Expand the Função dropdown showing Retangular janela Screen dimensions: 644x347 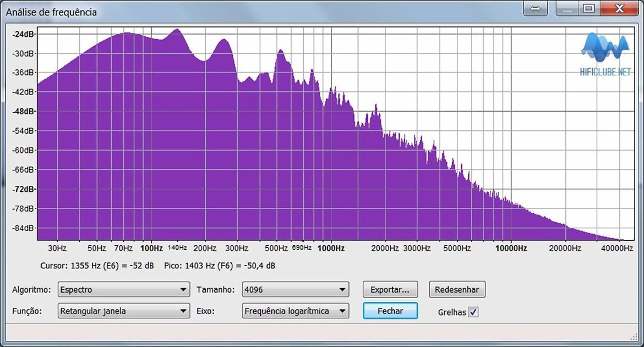[124, 311]
